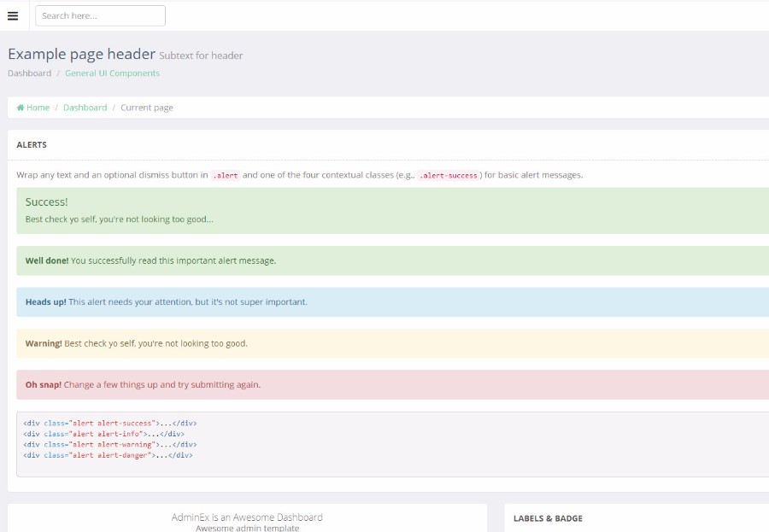Open 'General UI Components' breadcrumb link
This screenshot has height=532, width=769.
tap(112, 73)
